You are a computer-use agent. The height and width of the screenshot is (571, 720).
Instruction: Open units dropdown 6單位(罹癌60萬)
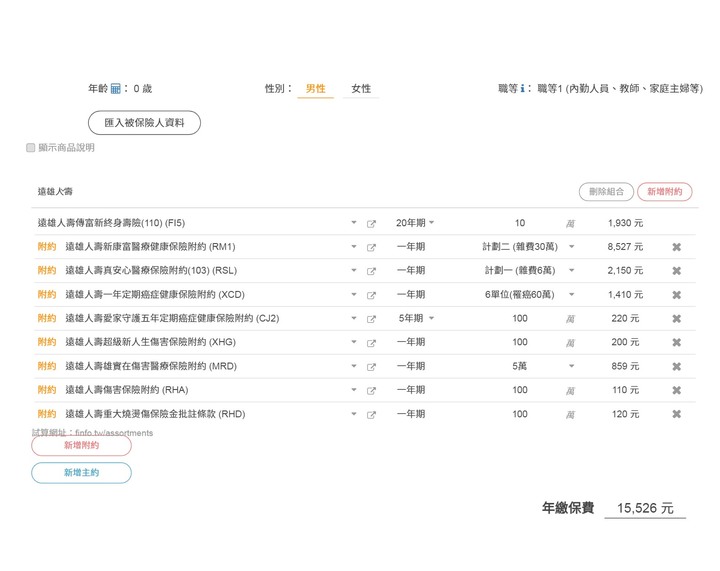tap(528, 294)
